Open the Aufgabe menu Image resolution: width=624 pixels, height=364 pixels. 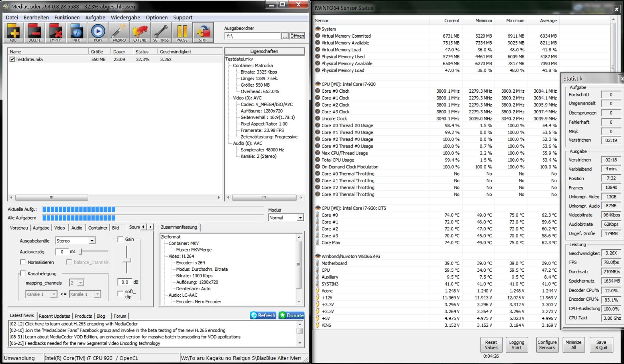pyautogui.click(x=95, y=18)
